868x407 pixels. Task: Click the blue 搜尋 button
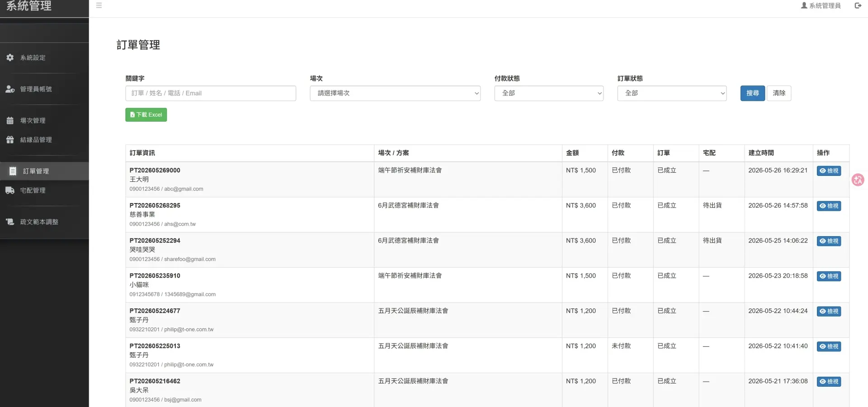[753, 93]
